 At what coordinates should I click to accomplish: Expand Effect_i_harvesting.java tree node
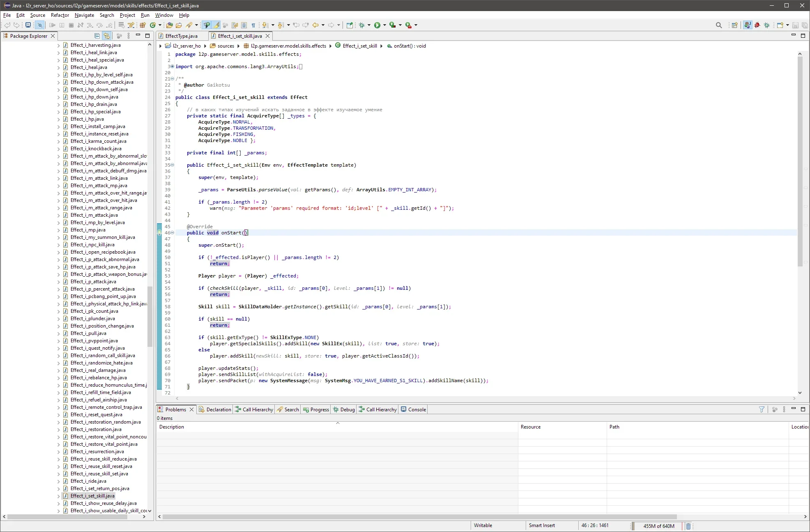pos(58,46)
